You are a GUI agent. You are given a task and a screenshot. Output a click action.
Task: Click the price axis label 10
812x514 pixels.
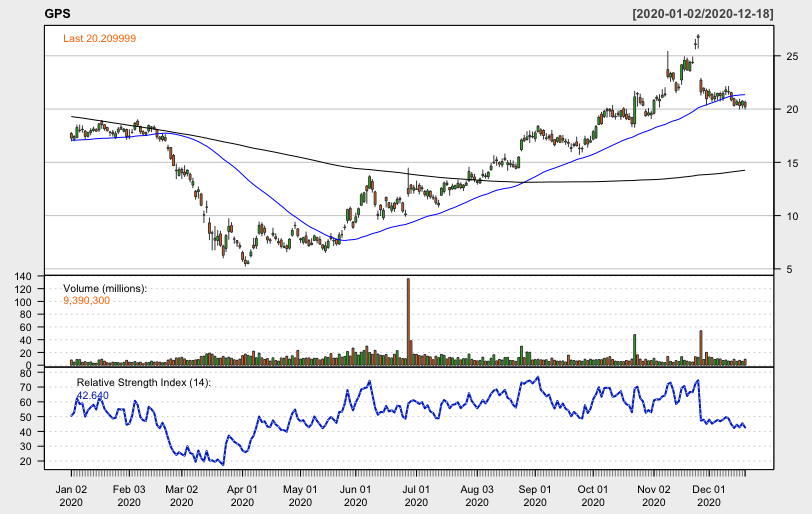[x=792, y=216]
